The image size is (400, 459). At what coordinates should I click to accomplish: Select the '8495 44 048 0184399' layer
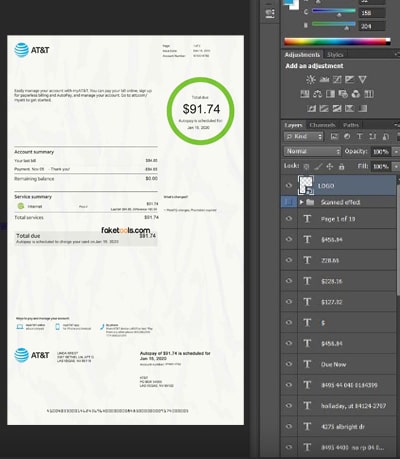pos(349,385)
